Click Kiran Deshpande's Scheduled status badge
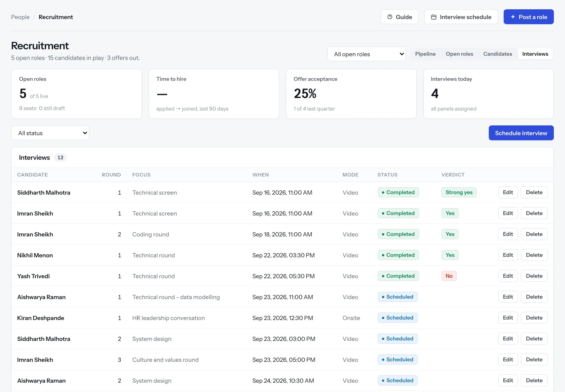 pos(397,318)
